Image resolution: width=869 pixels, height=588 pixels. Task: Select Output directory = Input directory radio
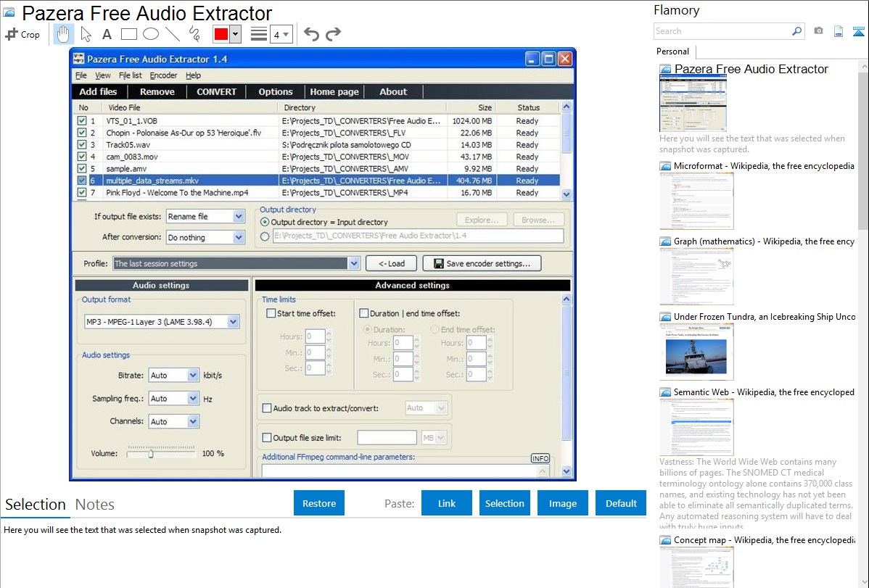pyautogui.click(x=265, y=223)
